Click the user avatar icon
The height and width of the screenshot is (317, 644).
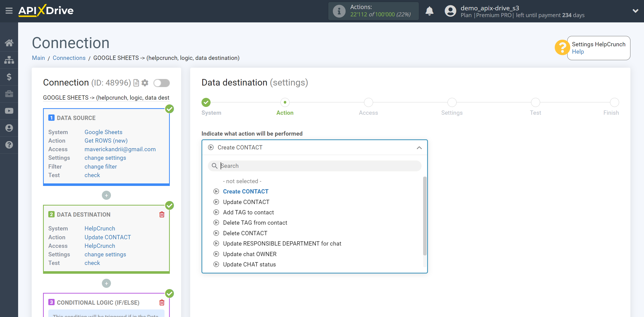(x=450, y=11)
